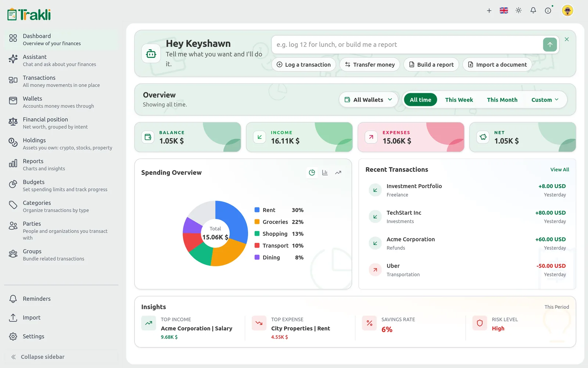Click the Parties people icon in sidebar
This screenshot has height=368, width=588.
pyautogui.click(x=13, y=226)
